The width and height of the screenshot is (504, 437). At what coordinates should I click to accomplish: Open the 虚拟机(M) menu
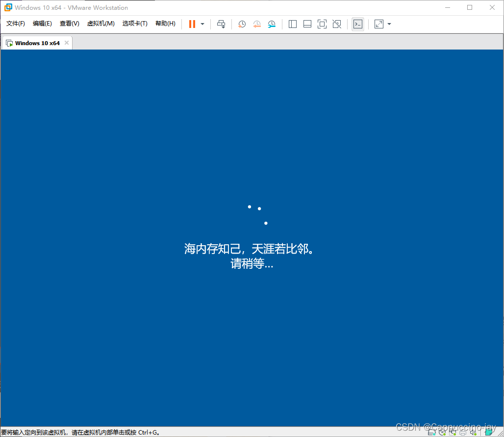click(101, 23)
